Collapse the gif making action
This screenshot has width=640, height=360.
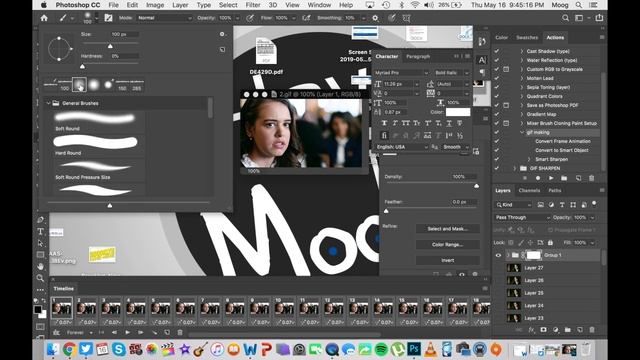(522, 132)
